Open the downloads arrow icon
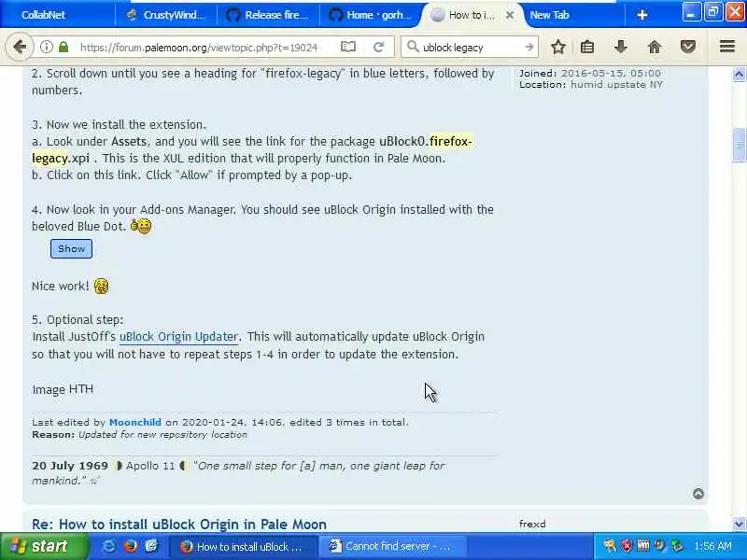 620,47
